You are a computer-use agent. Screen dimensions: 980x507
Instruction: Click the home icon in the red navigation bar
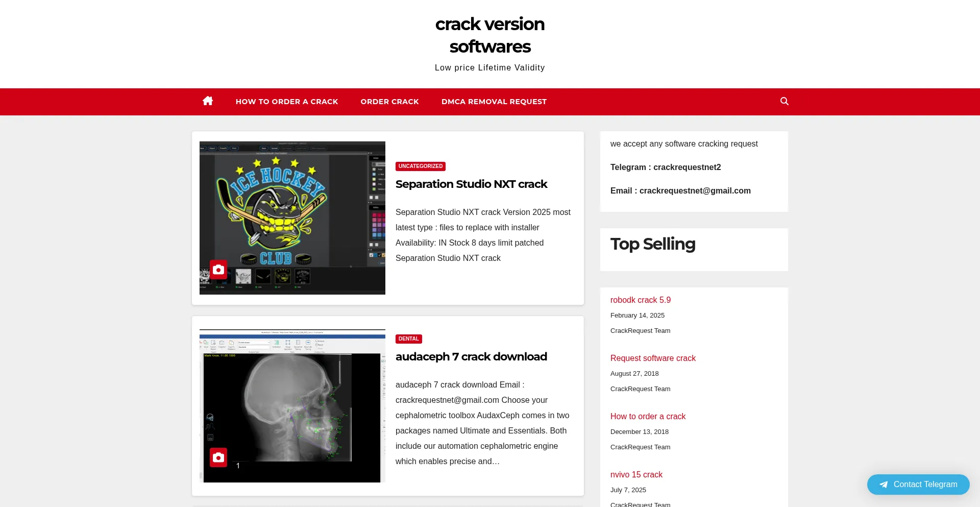(x=208, y=101)
